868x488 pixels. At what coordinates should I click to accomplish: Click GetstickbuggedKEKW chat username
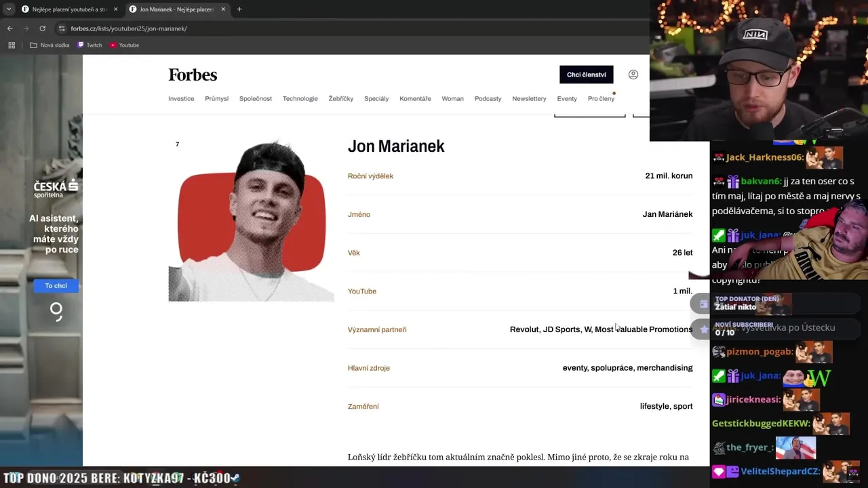click(761, 424)
